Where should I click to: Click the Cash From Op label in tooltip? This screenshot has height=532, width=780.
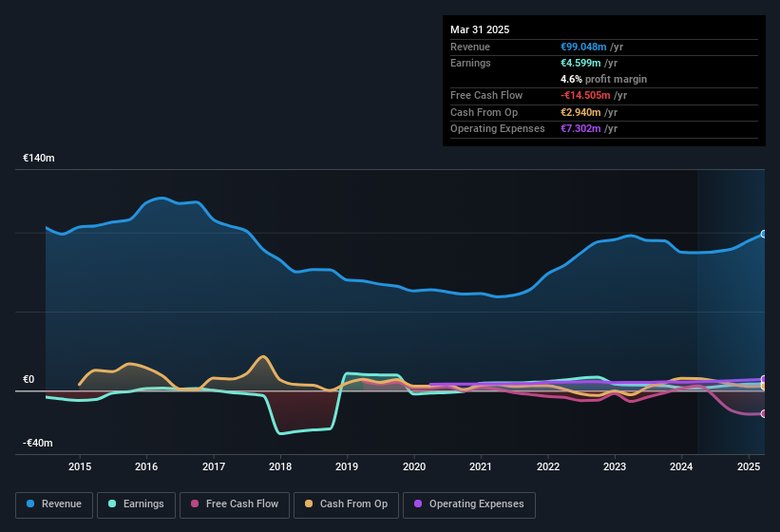click(x=484, y=112)
